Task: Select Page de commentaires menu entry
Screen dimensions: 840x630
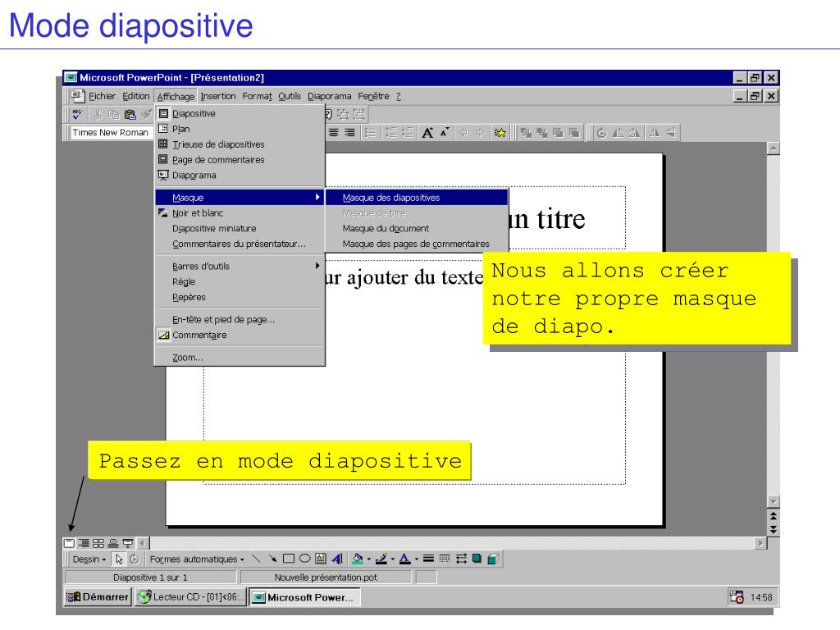Action: [240, 160]
